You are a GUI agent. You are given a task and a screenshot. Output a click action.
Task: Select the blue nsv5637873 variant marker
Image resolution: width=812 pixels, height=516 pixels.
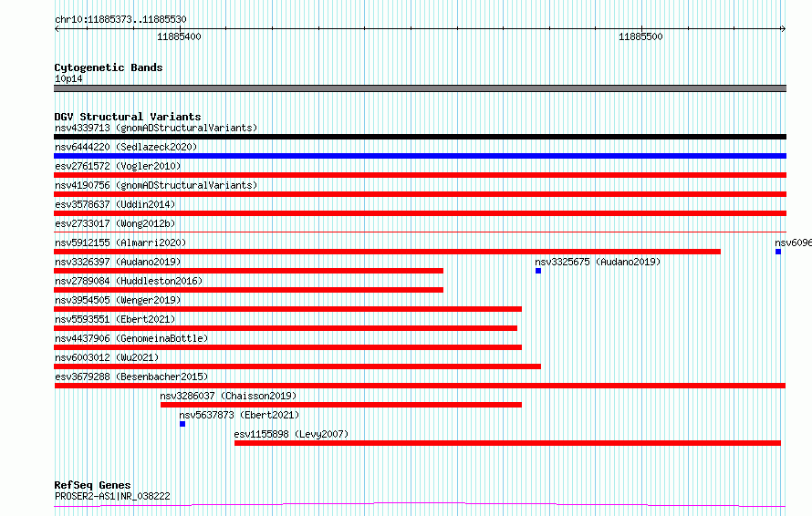coord(182,424)
